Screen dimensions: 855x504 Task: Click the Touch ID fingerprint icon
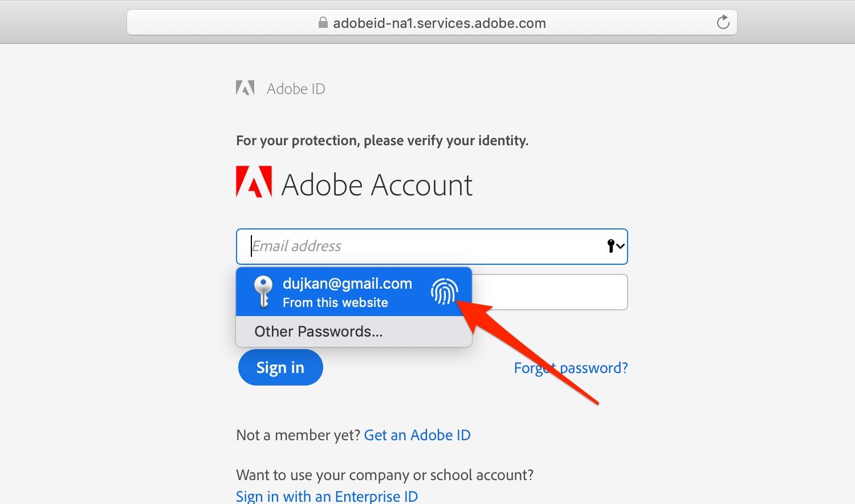444,292
